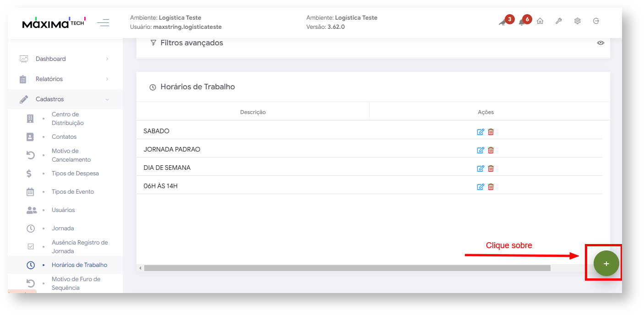Click the horizontal scrollbar under the table
644x315 pixels.
pyautogui.click(x=347, y=268)
